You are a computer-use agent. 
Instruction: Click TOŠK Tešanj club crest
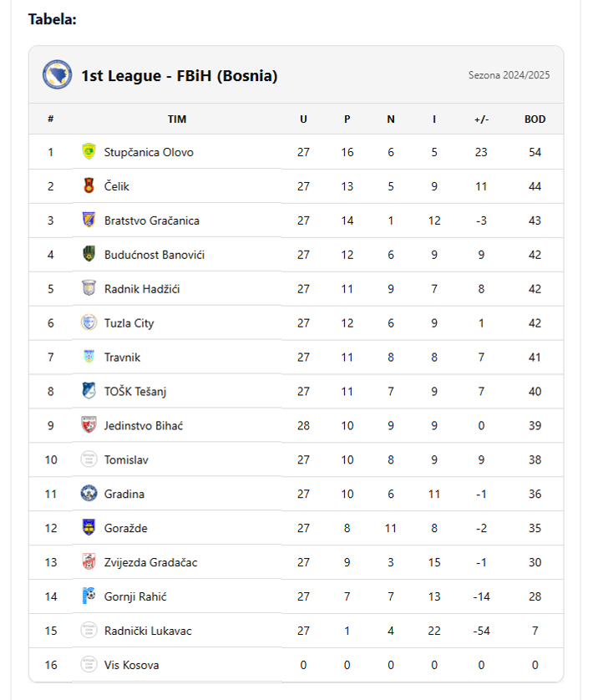pyautogui.click(x=89, y=391)
